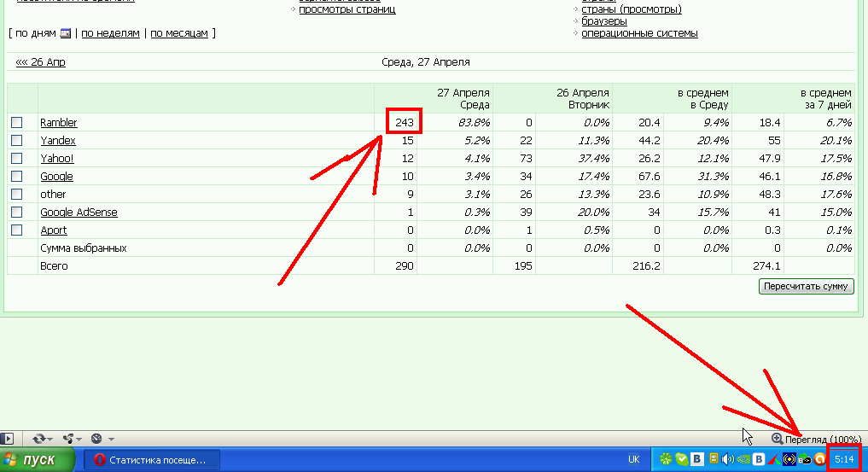Click the date heading Среда, 27 Апреля

pyautogui.click(x=426, y=62)
